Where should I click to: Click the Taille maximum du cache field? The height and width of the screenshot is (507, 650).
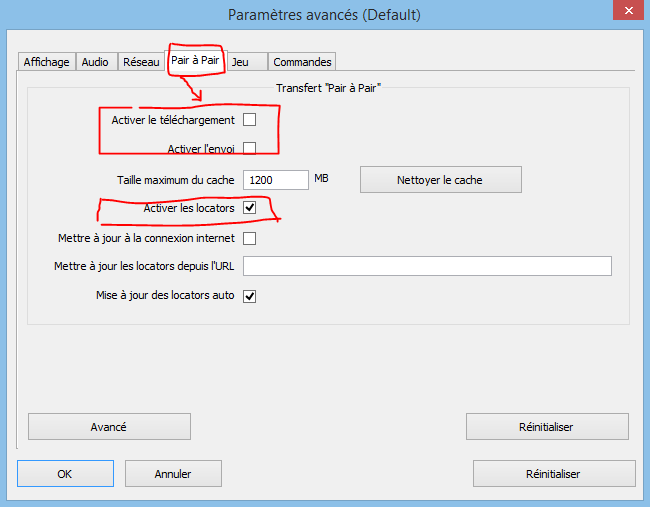coord(276,180)
